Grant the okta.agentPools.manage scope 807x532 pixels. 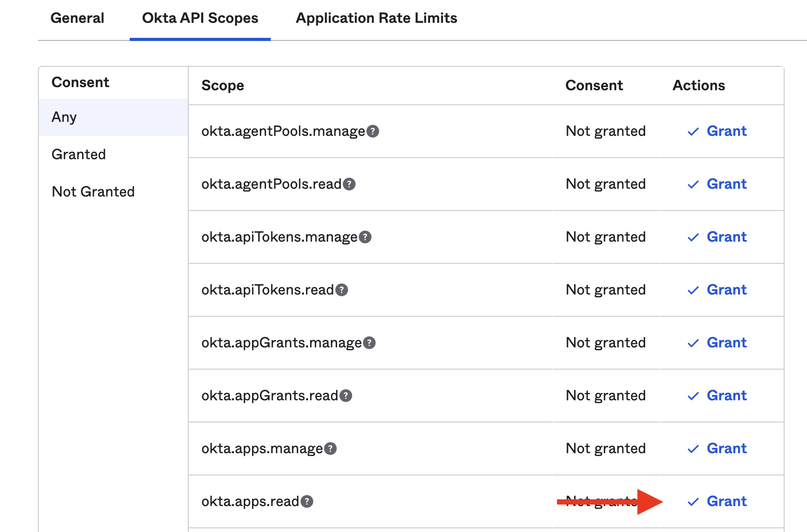[726, 131]
